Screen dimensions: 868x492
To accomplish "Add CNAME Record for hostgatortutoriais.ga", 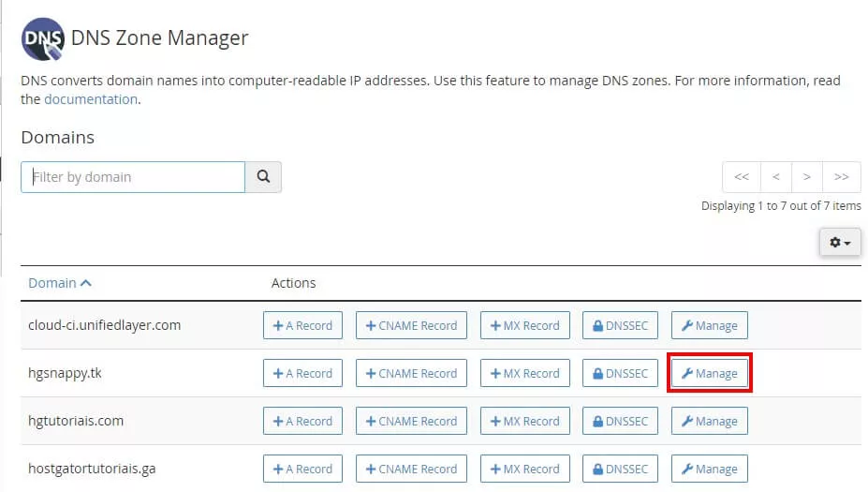I will pyautogui.click(x=411, y=469).
